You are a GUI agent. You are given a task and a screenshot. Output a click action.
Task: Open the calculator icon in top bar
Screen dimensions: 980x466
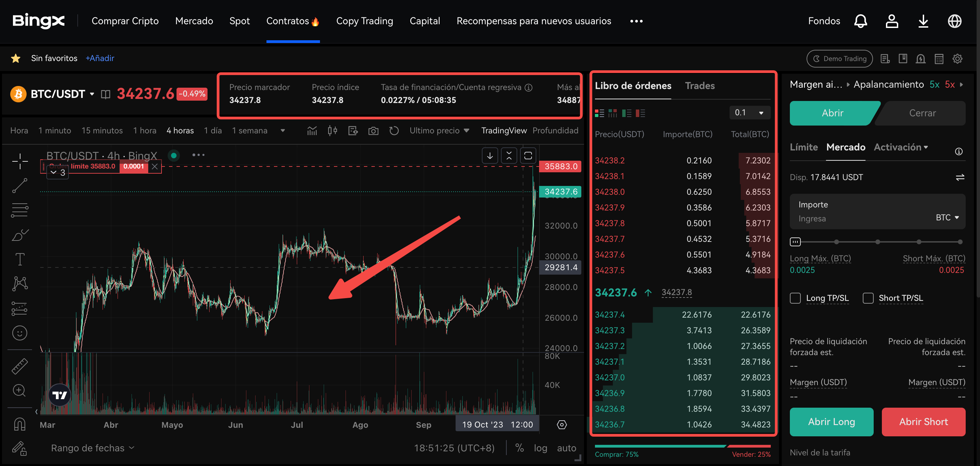point(939,59)
